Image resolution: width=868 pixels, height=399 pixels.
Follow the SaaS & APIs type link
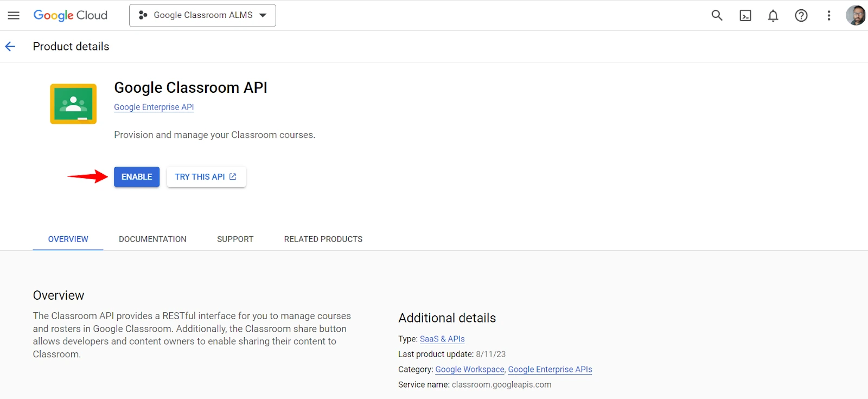point(442,339)
